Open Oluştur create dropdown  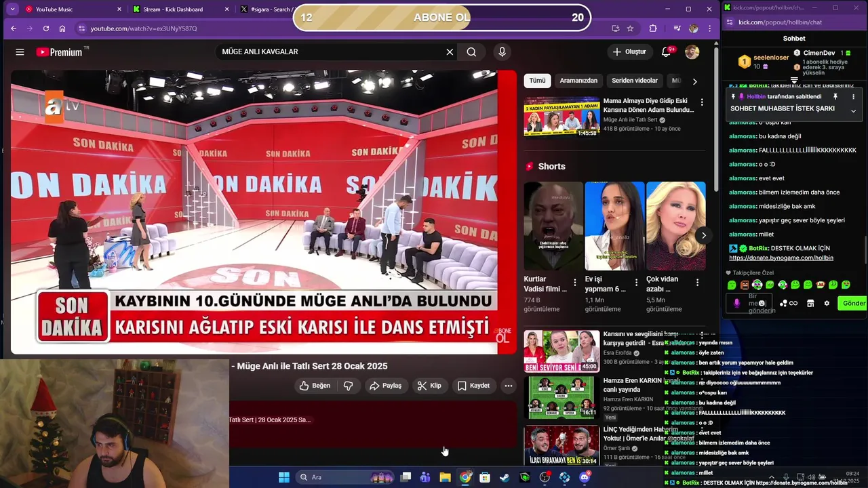click(630, 52)
